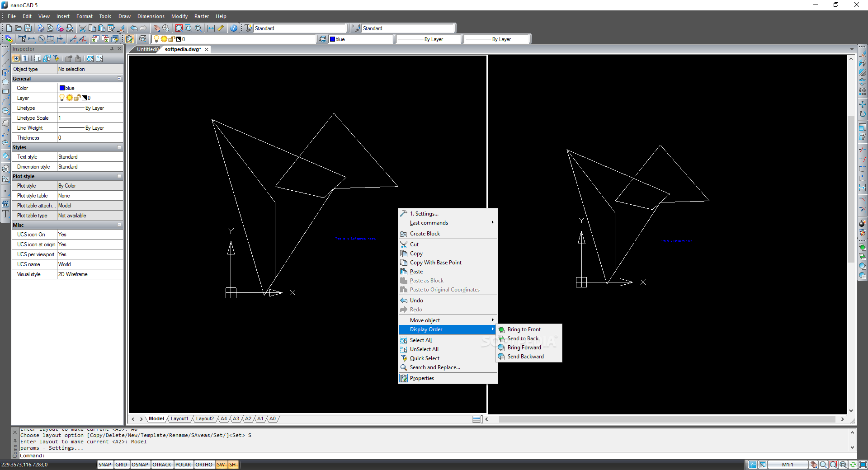Toggle OSNAP in status bar
This screenshot has width=868, height=470.
(x=140, y=465)
